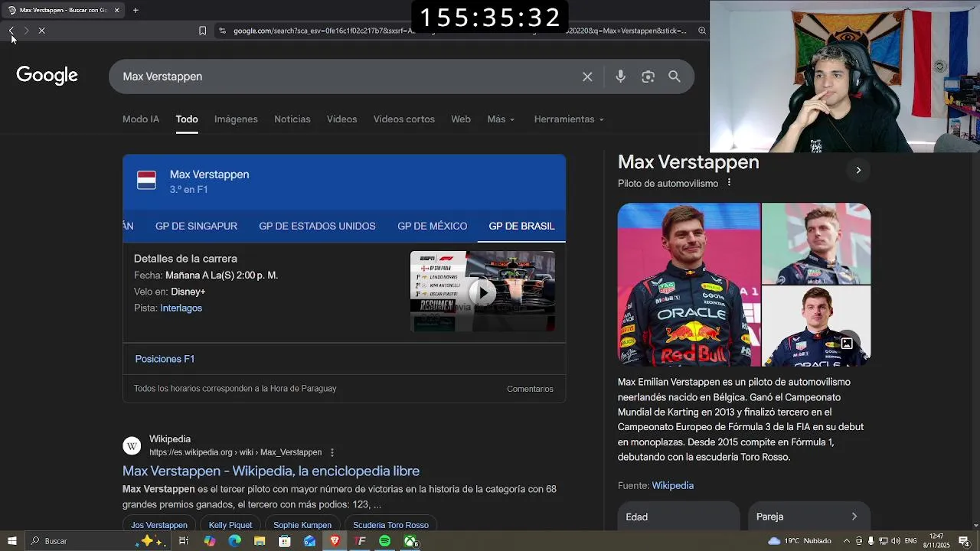The image size is (980, 551).
Task: Select the GP DE SINGAPUR race tab
Action: point(196,226)
